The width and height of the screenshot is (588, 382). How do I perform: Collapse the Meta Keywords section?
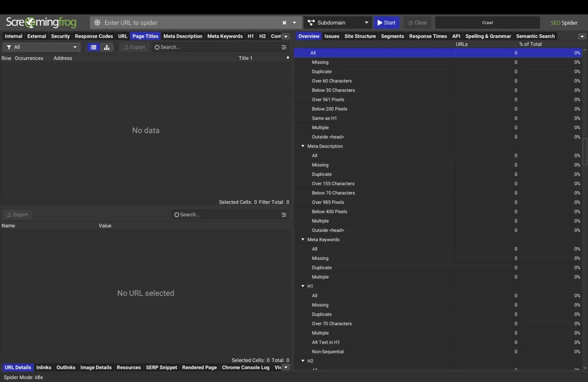(303, 240)
